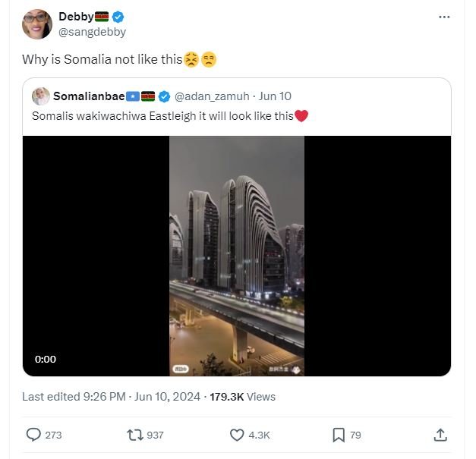Repost this tweet via retweet icon

click(135, 435)
